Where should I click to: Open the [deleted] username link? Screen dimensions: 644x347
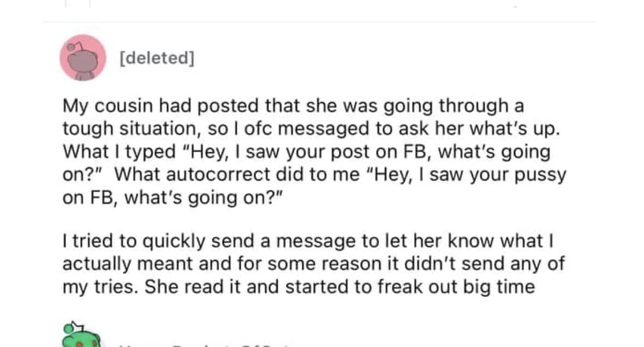157,58
